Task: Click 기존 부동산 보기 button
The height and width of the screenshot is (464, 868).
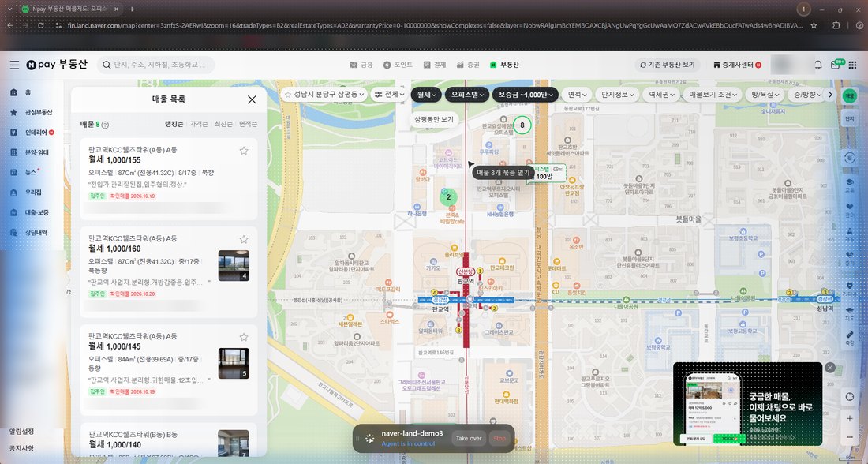Action: (x=667, y=65)
